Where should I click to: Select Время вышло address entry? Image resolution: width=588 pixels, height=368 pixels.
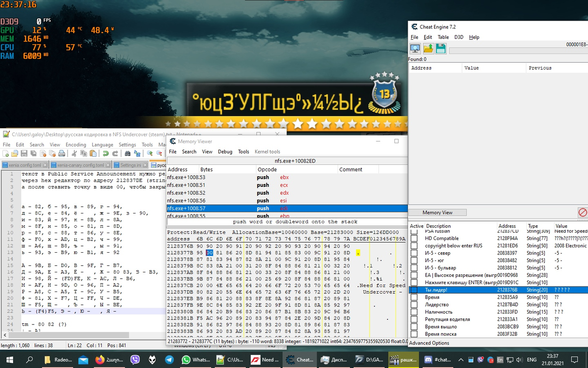[498, 327]
